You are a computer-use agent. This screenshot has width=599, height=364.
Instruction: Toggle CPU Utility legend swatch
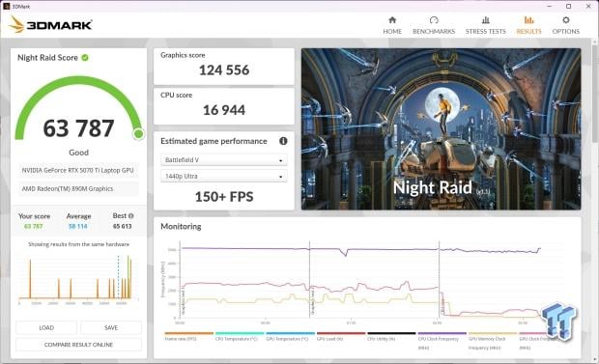[391, 333]
